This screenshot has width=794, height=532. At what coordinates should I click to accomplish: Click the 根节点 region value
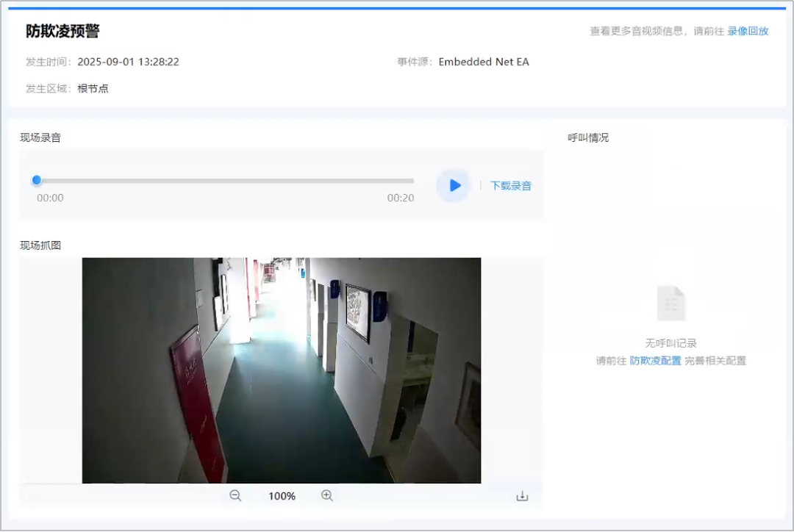coord(93,88)
